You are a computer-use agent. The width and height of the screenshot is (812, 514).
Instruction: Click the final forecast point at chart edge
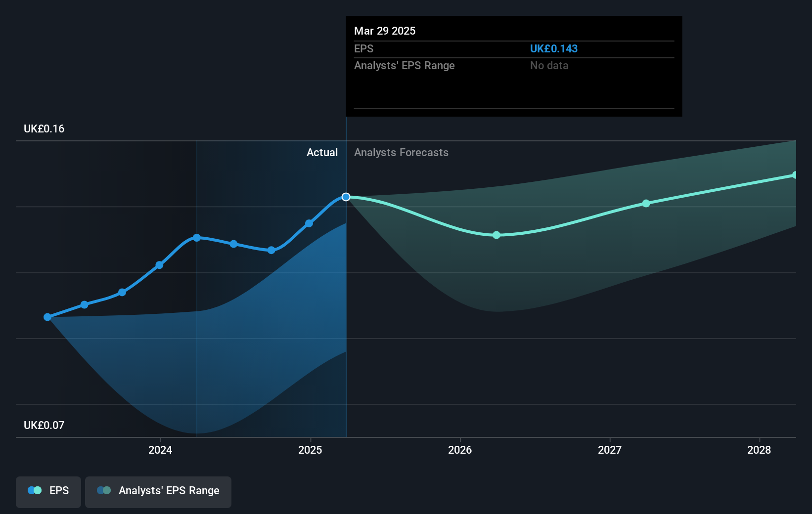click(x=795, y=174)
